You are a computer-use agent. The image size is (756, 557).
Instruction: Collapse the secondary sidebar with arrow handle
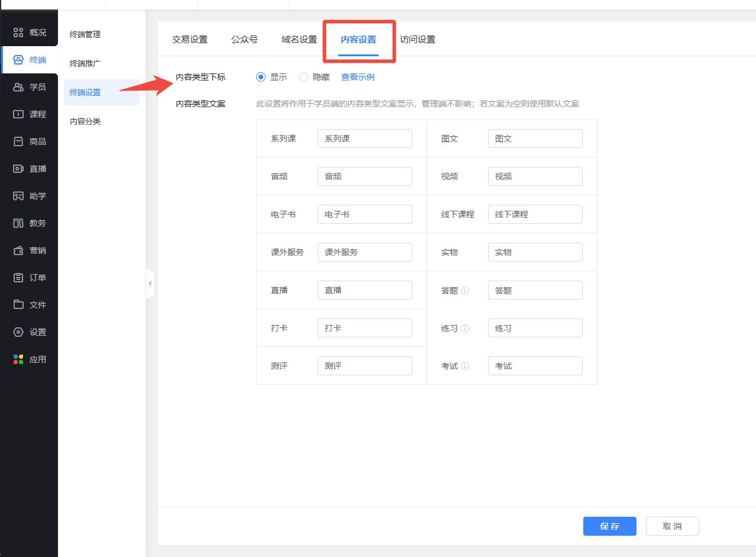point(150,284)
